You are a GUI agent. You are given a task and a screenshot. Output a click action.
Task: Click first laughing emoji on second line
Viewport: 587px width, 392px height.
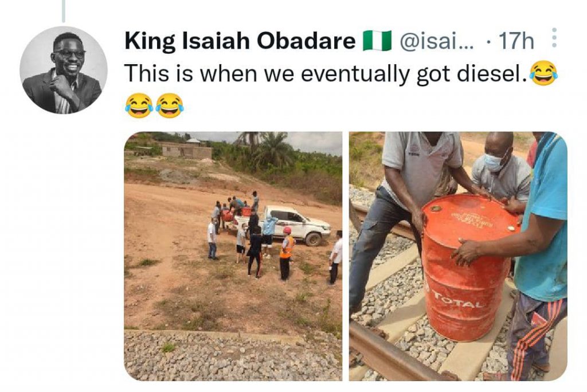[139, 105]
